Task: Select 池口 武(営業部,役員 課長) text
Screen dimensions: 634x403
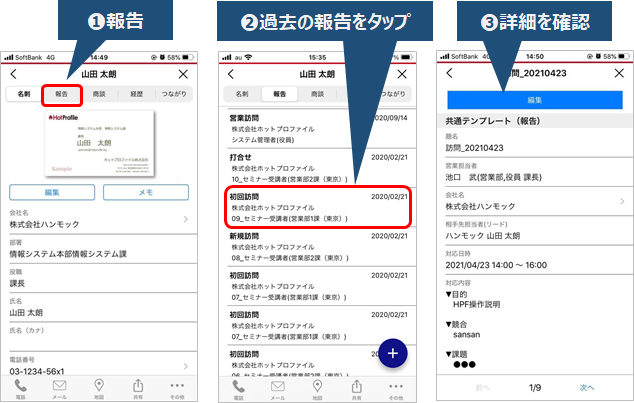Action: click(x=493, y=177)
